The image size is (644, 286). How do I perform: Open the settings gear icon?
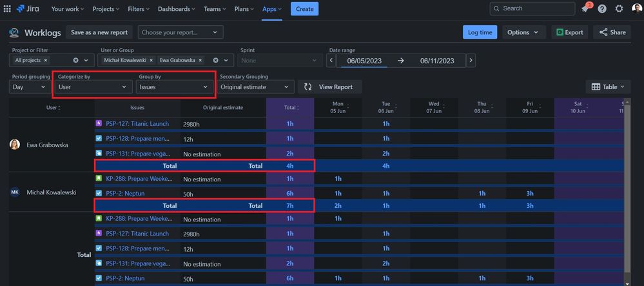click(x=619, y=8)
